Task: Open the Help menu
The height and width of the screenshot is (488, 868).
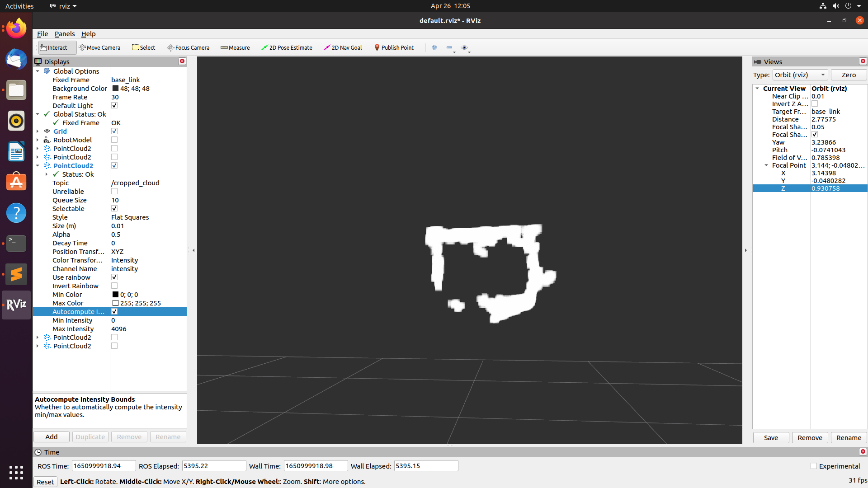Action: coord(88,34)
